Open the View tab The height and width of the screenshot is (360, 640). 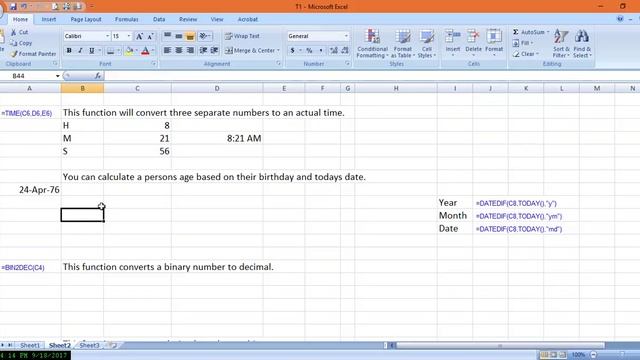(217, 19)
